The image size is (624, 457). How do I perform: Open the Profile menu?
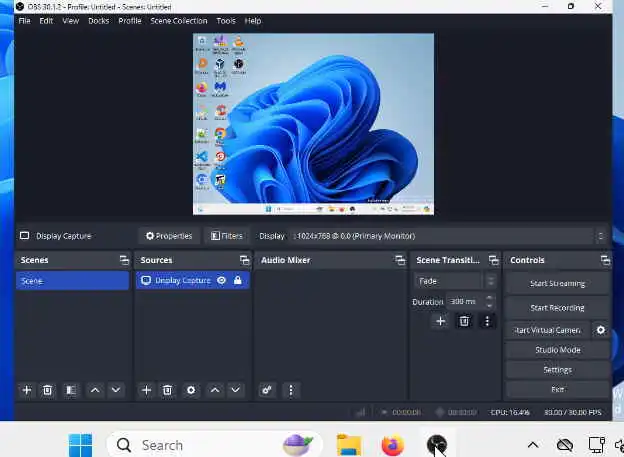tap(130, 21)
